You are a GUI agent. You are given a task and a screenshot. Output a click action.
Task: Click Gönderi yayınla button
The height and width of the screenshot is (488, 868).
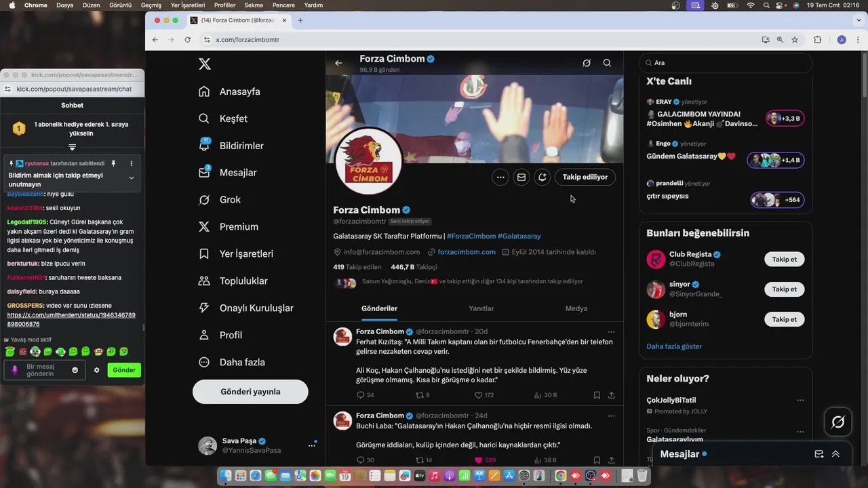pyautogui.click(x=250, y=392)
